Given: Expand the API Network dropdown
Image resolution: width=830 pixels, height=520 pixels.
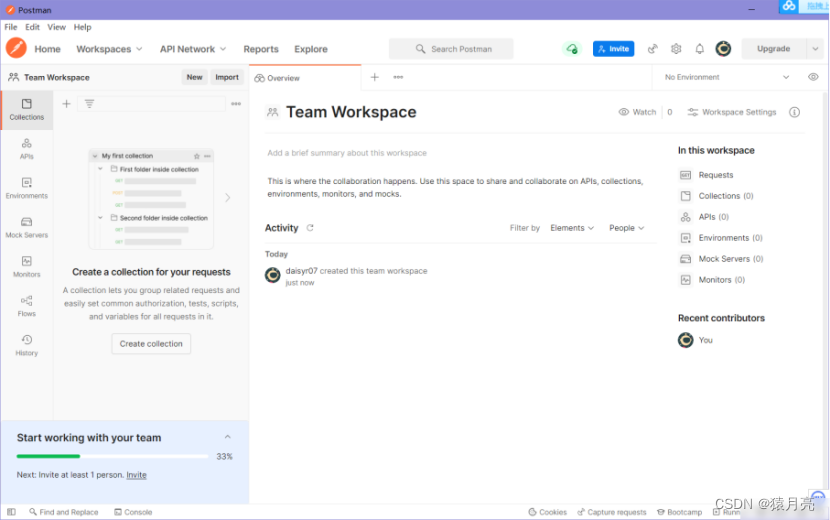Looking at the screenshot, I should click(x=193, y=49).
